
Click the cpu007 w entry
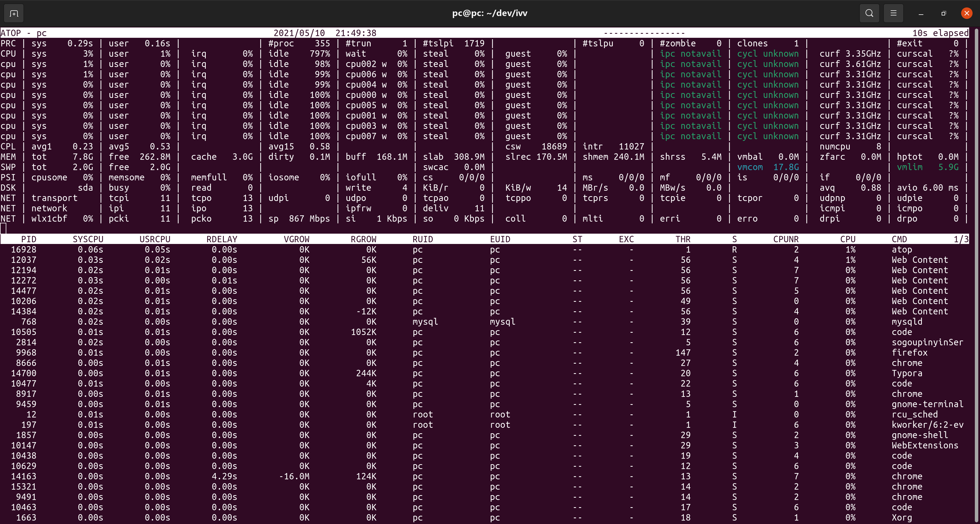[x=366, y=136]
